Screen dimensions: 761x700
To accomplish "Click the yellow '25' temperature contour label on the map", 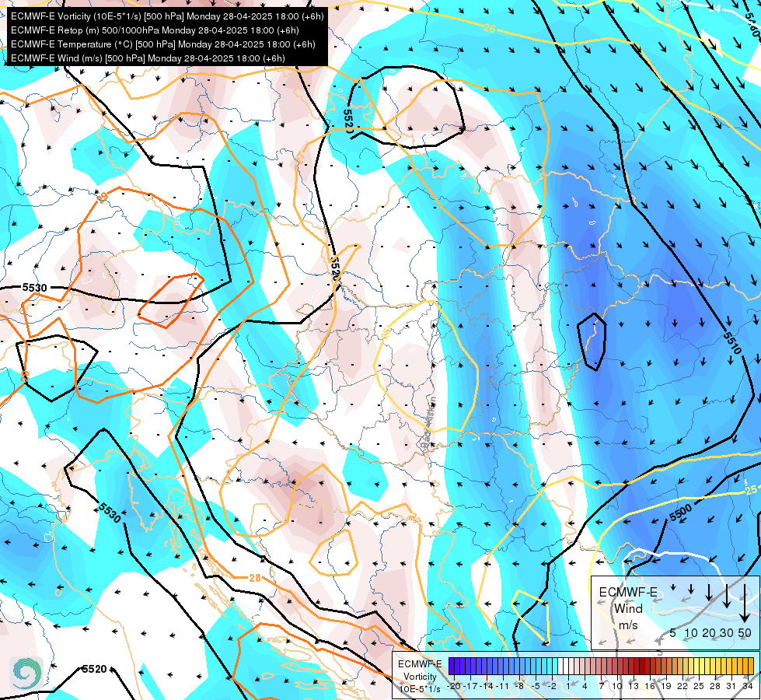I will (x=750, y=490).
